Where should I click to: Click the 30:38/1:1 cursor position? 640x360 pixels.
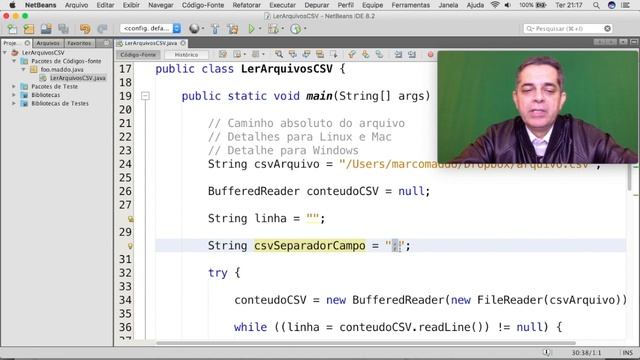tap(586, 353)
